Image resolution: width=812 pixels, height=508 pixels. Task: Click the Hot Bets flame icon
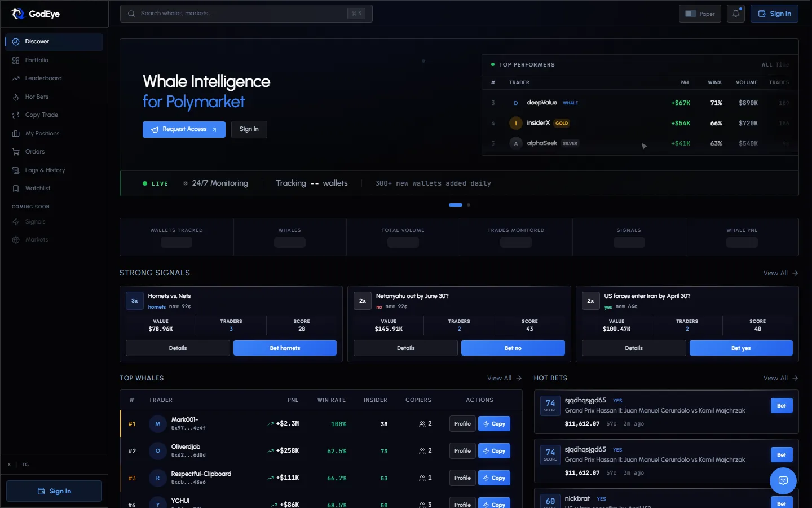16,97
